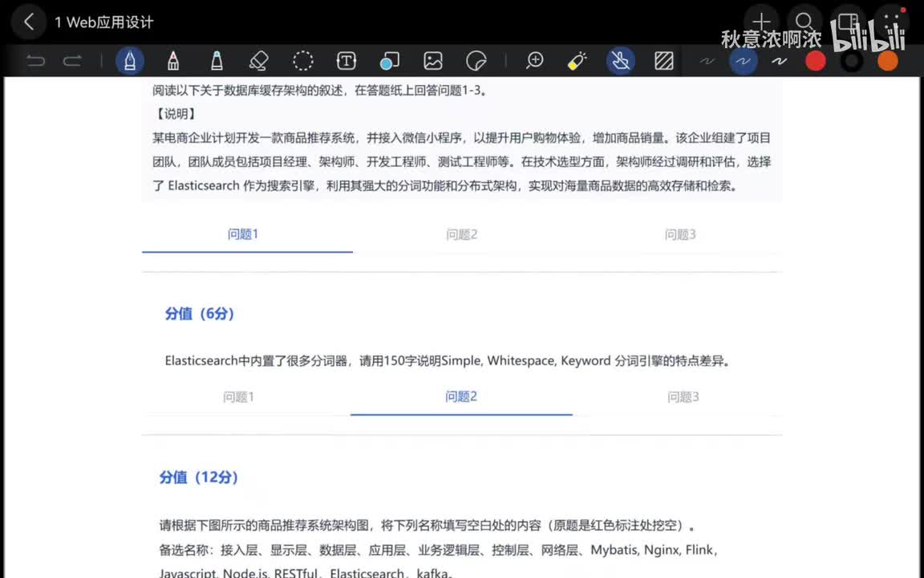This screenshot has height=578, width=924.
Task: Open the hatched pattern tool
Action: click(664, 61)
